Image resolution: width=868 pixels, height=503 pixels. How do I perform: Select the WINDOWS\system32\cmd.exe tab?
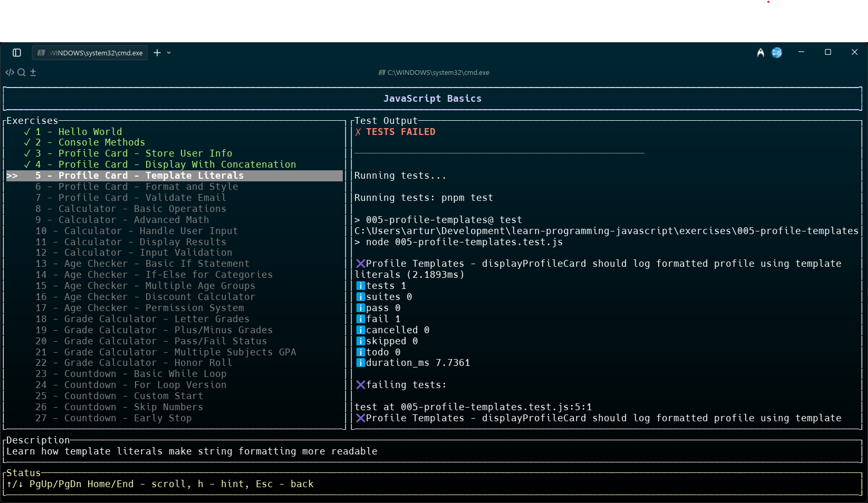point(91,53)
